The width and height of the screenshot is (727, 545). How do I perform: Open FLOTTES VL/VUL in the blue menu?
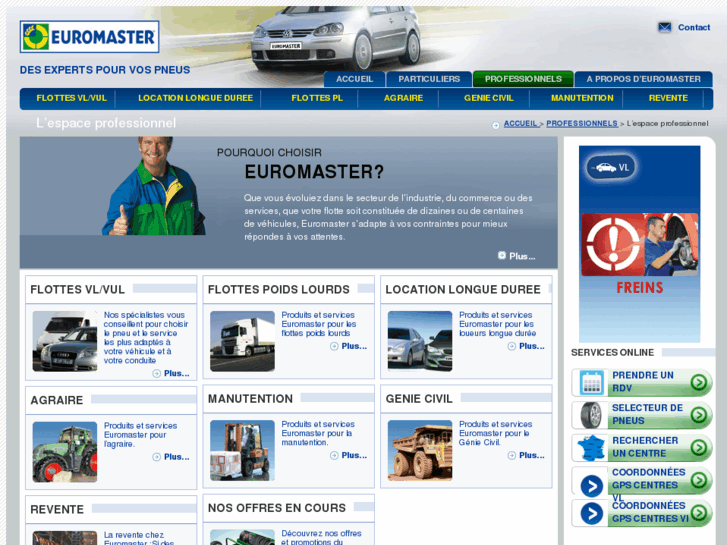pos(71,98)
